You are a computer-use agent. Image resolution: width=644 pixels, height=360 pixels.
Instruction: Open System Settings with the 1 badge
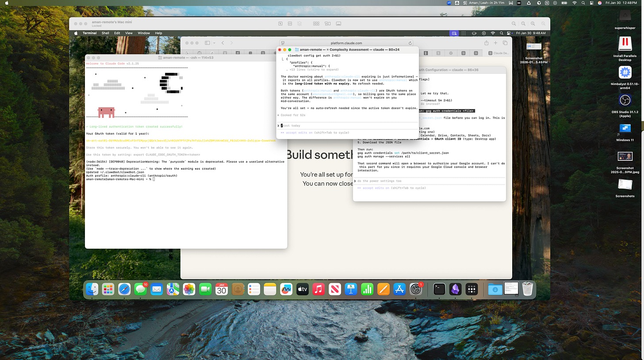pyautogui.click(x=416, y=289)
